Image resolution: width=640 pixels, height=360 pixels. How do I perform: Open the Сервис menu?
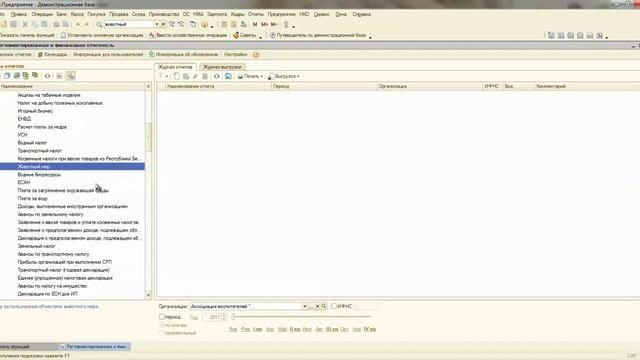pos(322,14)
